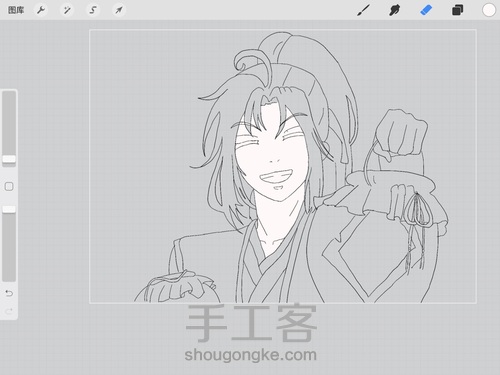Click the brush size slider handle
The width and height of the screenshot is (500, 375).
point(9,159)
